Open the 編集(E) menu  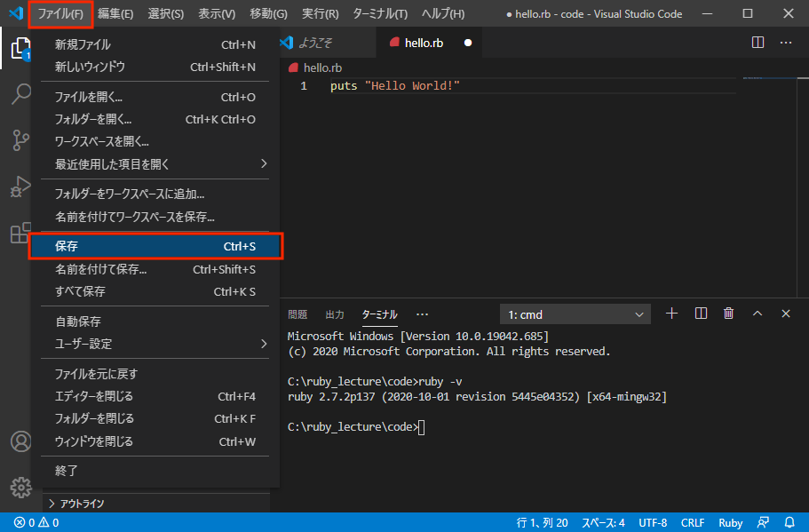(x=115, y=13)
